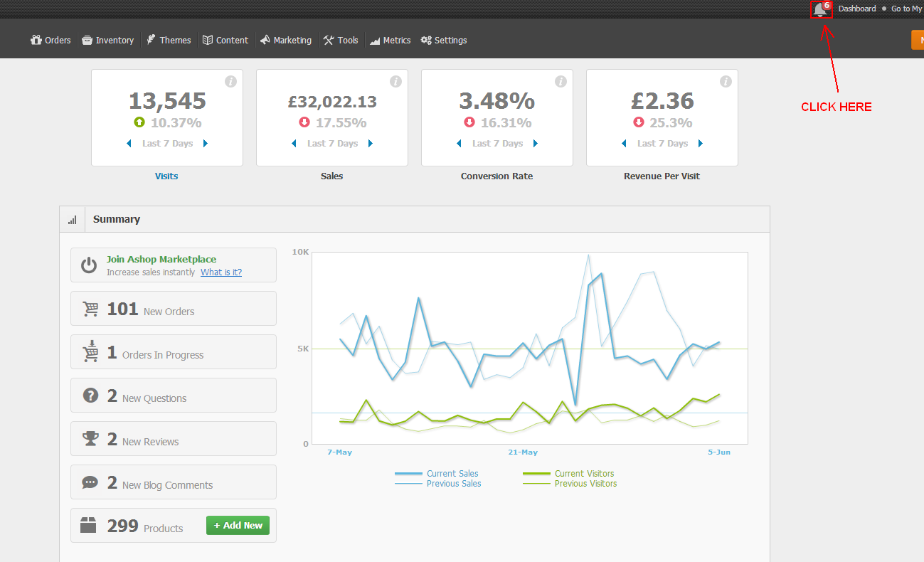Viewport: 924px width, 562px height.
Task: Click the £2.36 revenue per visit figure
Action: pos(662,100)
